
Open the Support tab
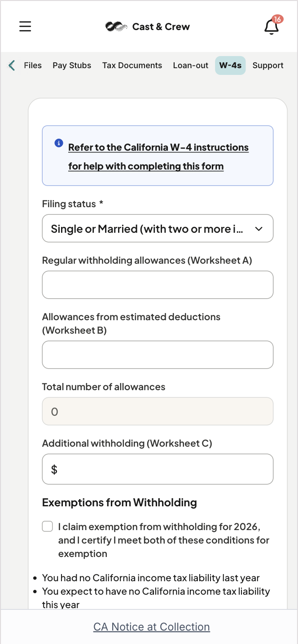pos(268,65)
